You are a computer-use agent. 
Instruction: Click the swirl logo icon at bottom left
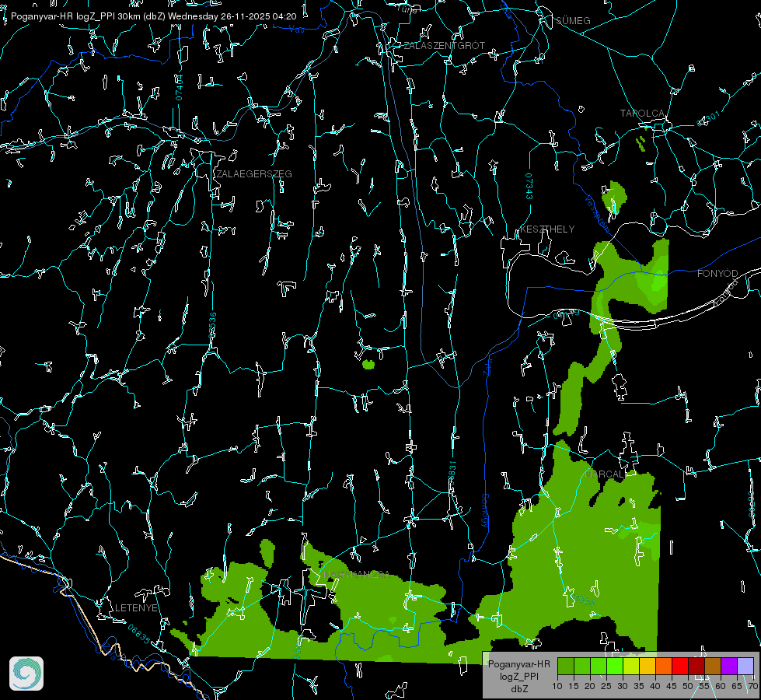click(26, 674)
